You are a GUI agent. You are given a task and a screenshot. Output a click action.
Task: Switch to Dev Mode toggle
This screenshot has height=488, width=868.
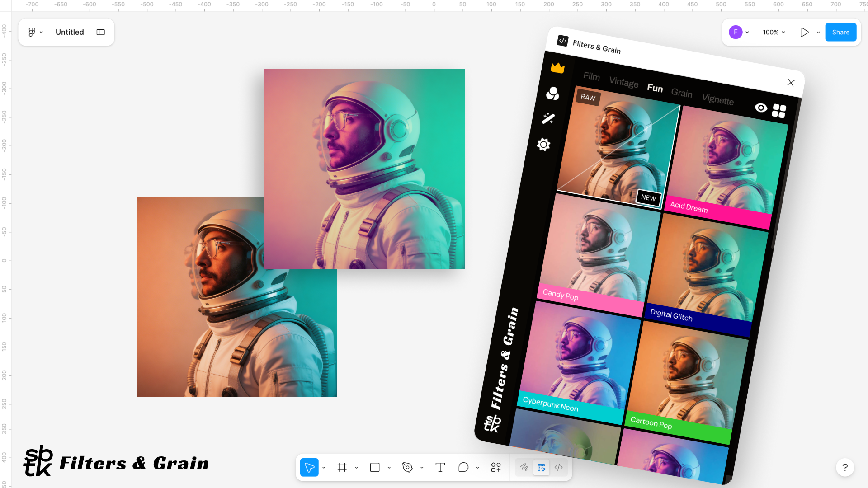click(x=559, y=467)
